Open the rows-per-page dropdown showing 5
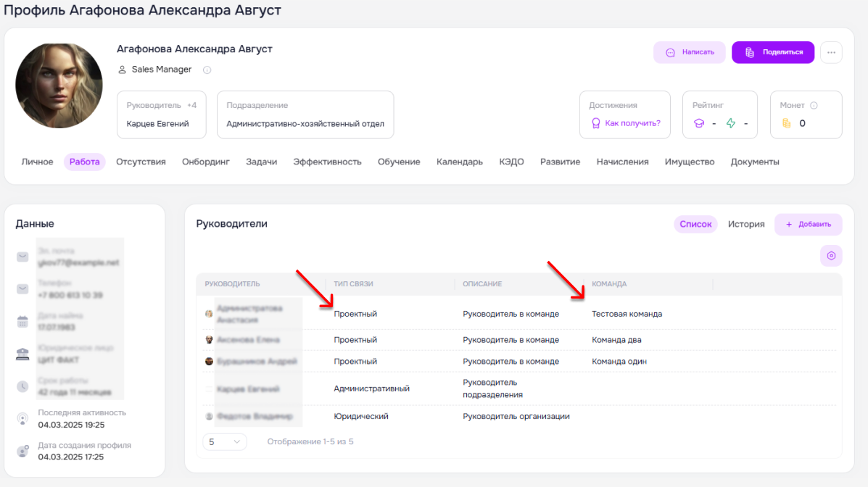 pyautogui.click(x=224, y=441)
